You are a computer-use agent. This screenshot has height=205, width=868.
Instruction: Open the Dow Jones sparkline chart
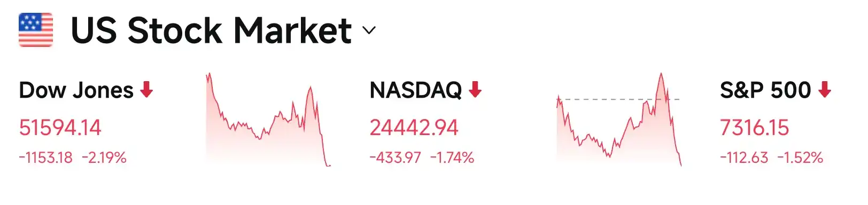tap(268, 120)
